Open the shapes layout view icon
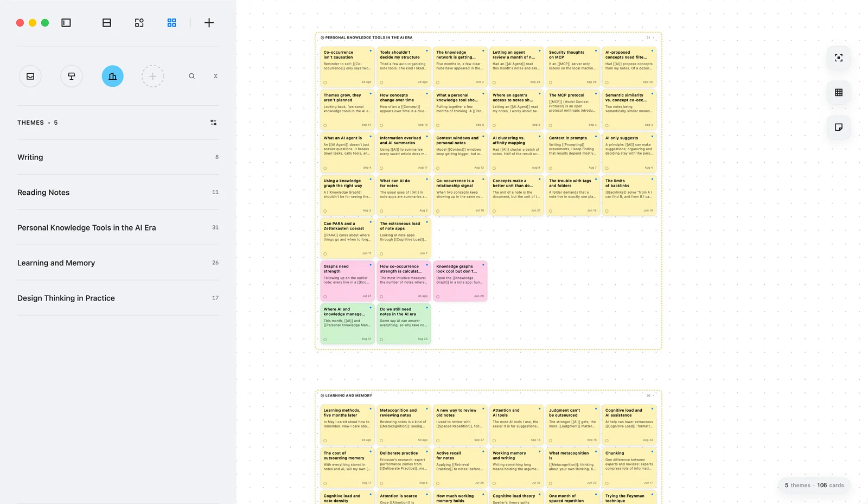 coord(139,23)
